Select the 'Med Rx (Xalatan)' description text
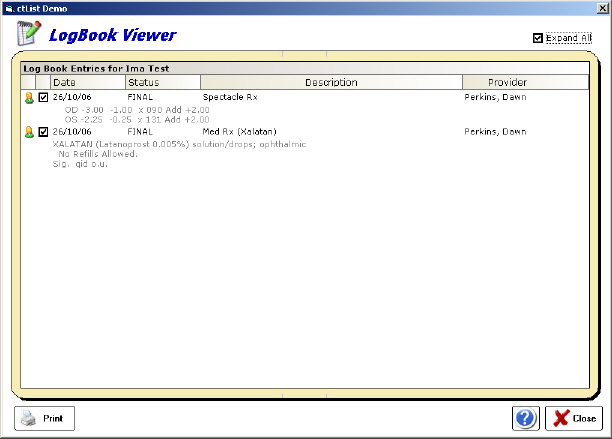Viewport: 612px width, 439px height. [239, 132]
